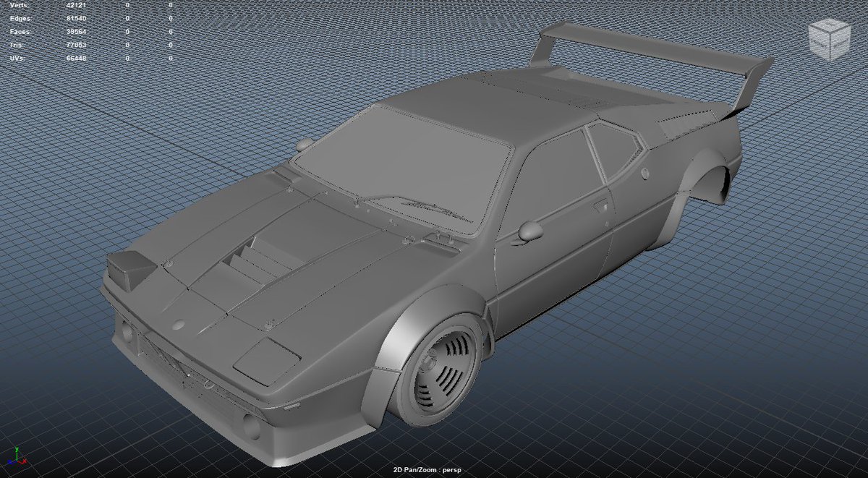Image resolution: width=868 pixels, height=478 pixels.
Task: Select the "Verts:" HUD label
Action: 19,5
